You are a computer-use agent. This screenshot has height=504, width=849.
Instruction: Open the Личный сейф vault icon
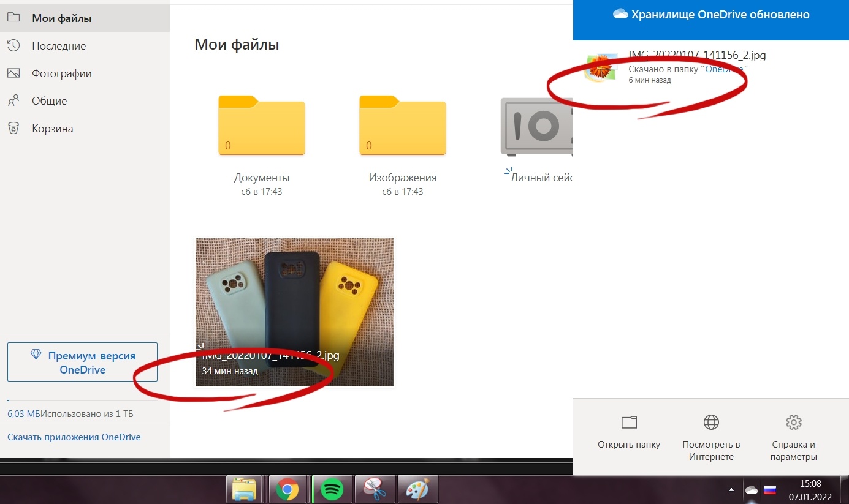click(x=536, y=126)
